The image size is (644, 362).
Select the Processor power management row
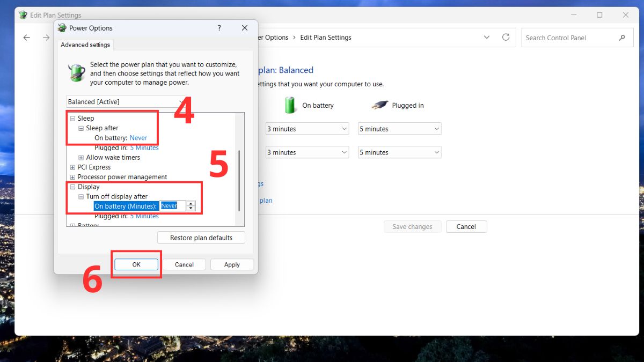tap(122, 177)
